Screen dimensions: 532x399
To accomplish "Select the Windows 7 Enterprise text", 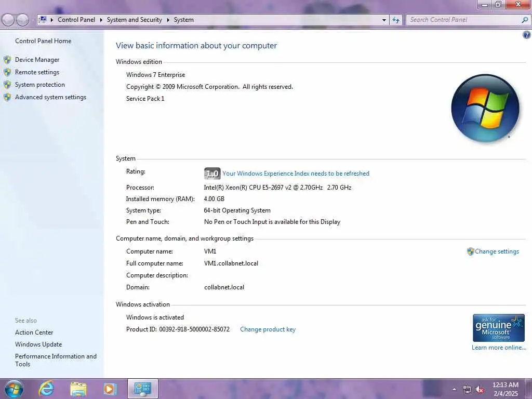I will pyautogui.click(x=156, y=75).
